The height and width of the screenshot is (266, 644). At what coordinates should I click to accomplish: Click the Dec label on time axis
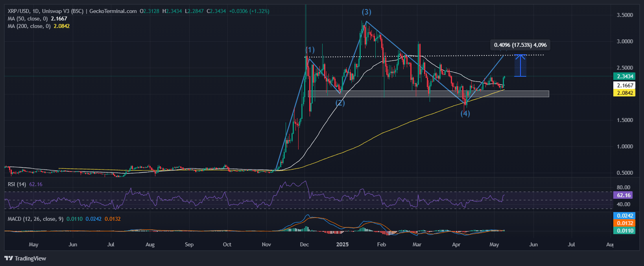point(304,244)
